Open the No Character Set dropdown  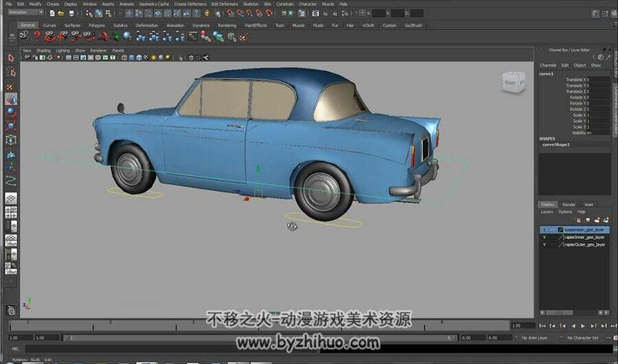[x=582, y=338]
